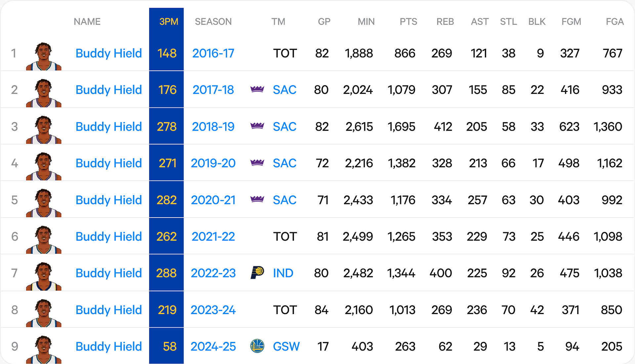This screenshot has height=364, width=635.
Task: Sort the table by the PTS column
Action: (408, 21)
